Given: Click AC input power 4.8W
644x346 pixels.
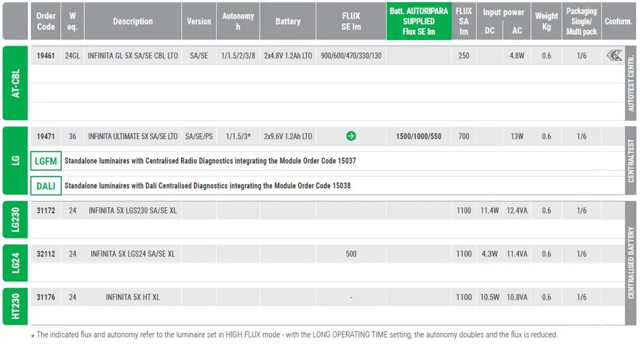Looking at the screenshot, I should tap(517, 55).
